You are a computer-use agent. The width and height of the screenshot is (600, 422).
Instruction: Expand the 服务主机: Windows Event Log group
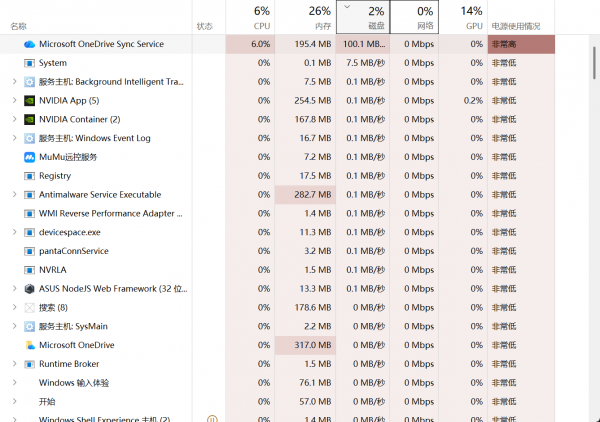(13, 138)
